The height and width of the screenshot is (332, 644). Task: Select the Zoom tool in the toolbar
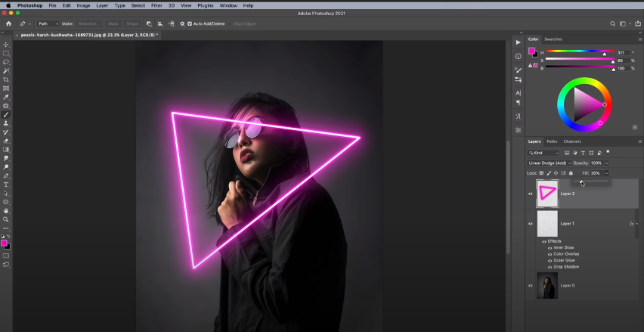(x=6, y=219)
